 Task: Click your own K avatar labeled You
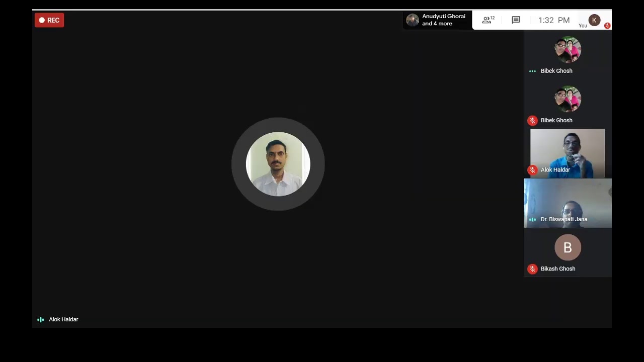point(594,20)
